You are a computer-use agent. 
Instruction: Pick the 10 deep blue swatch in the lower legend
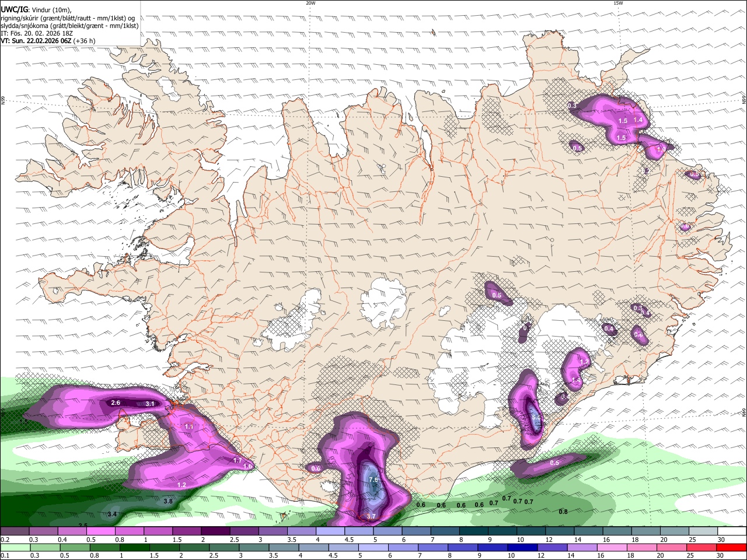click(x=523, y=547)
